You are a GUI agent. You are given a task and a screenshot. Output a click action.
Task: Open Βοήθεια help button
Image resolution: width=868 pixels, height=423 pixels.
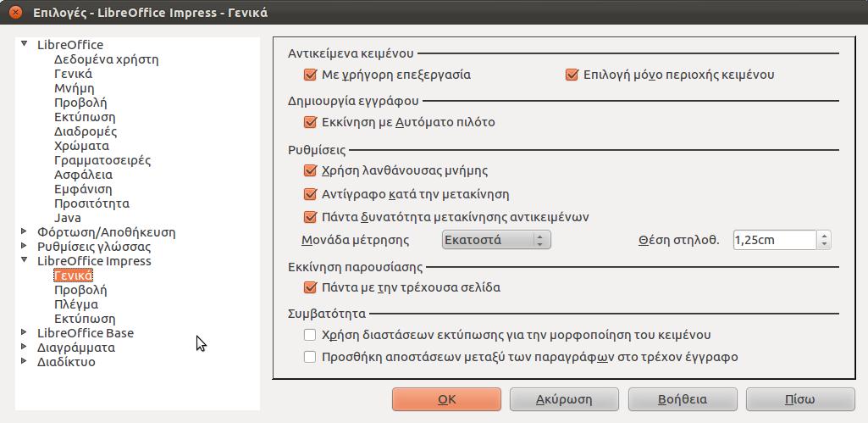(683, 399)
